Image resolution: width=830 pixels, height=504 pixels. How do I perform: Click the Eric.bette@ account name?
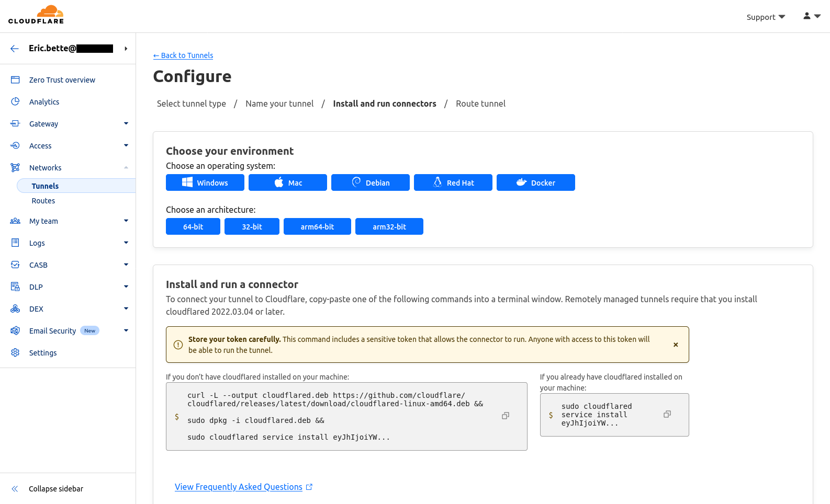tap(71, 49)
